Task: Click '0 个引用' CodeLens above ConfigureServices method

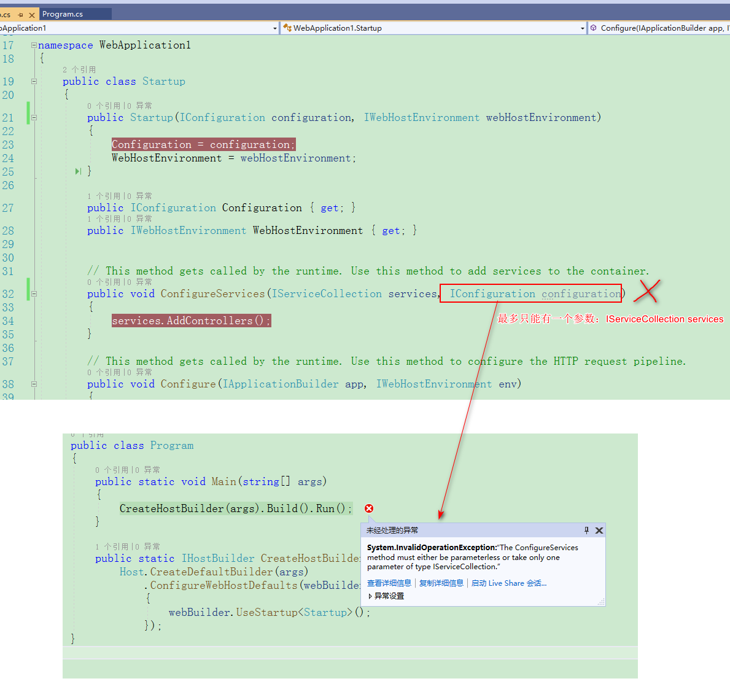Action: pos(103,282)
